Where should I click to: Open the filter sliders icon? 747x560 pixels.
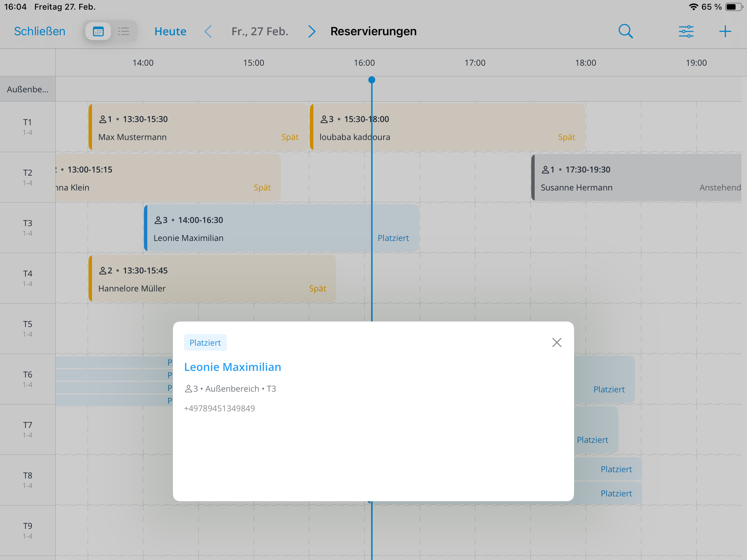coord(686,31)
